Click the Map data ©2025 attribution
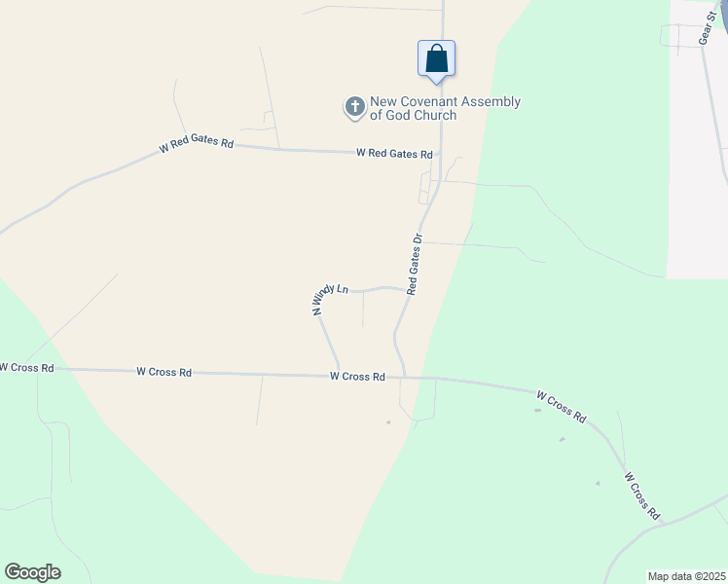The width and height of the screenshot is (728, 584). click(687, 576)
